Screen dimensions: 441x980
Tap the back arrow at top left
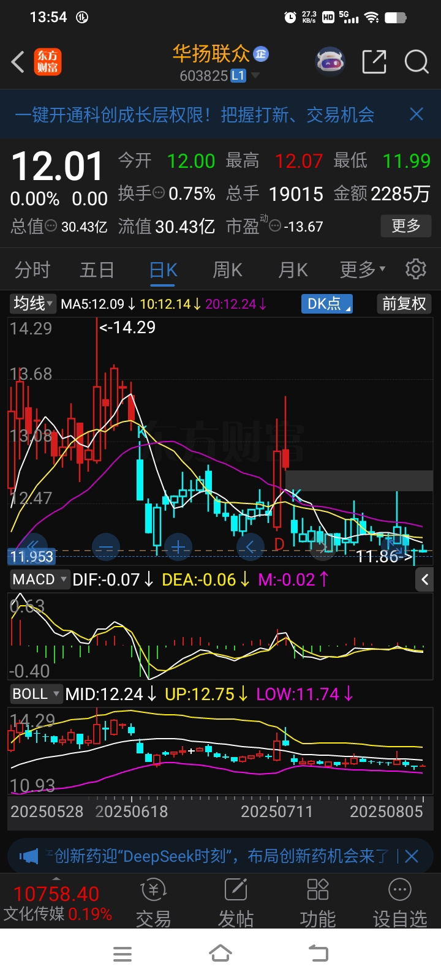click(18, 62)
